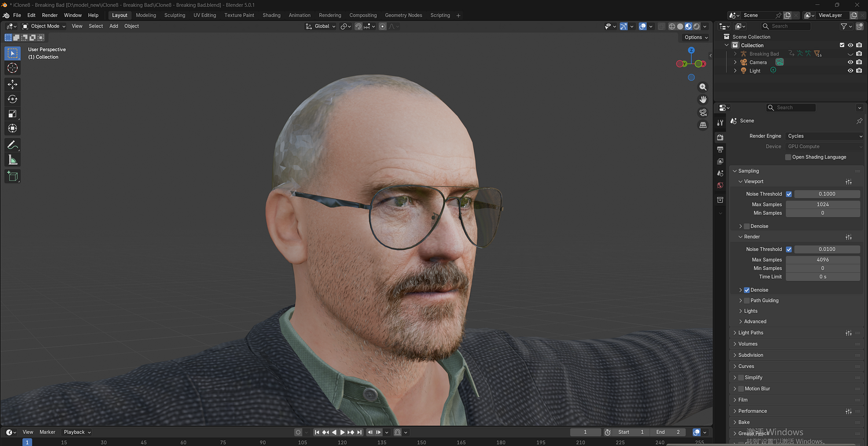The image size is (868, 446).
Task: Open the Tool properties tab
Action: pos(720,123)
